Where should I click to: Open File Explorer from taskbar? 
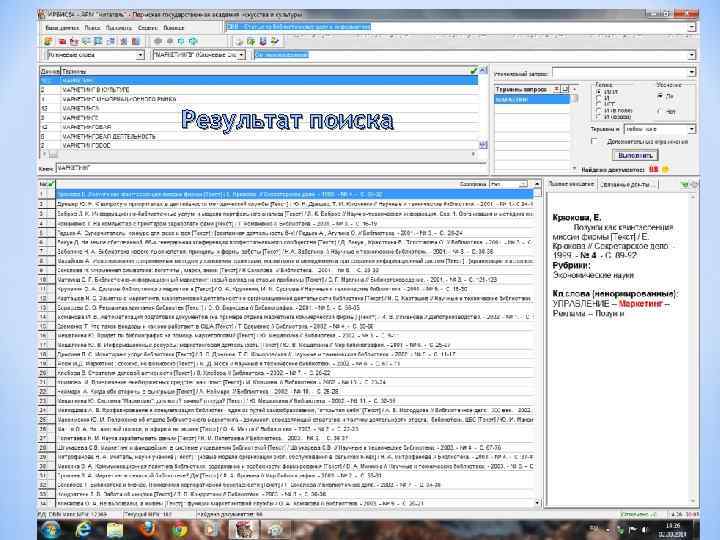point(115,530)
